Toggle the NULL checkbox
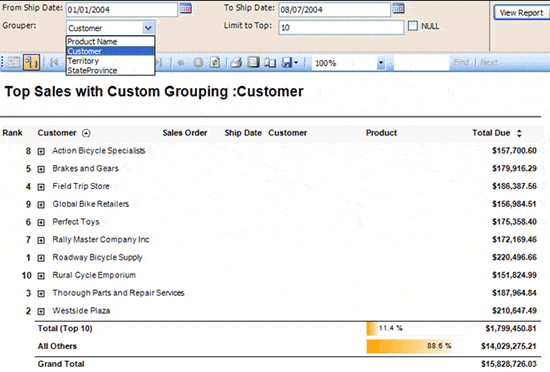The image size is (550, 372). (x=413, y=26)
